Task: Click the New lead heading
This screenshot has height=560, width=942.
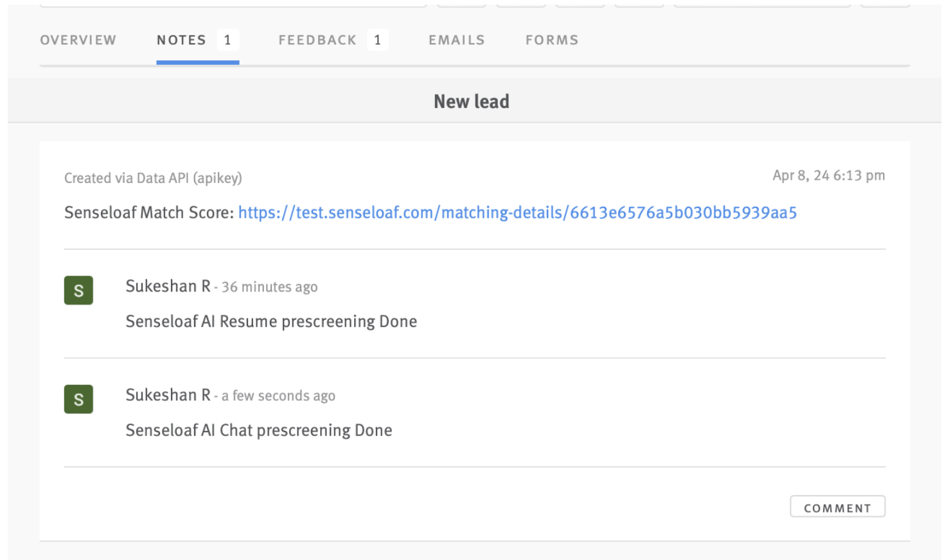Action: tap(472, 101)
